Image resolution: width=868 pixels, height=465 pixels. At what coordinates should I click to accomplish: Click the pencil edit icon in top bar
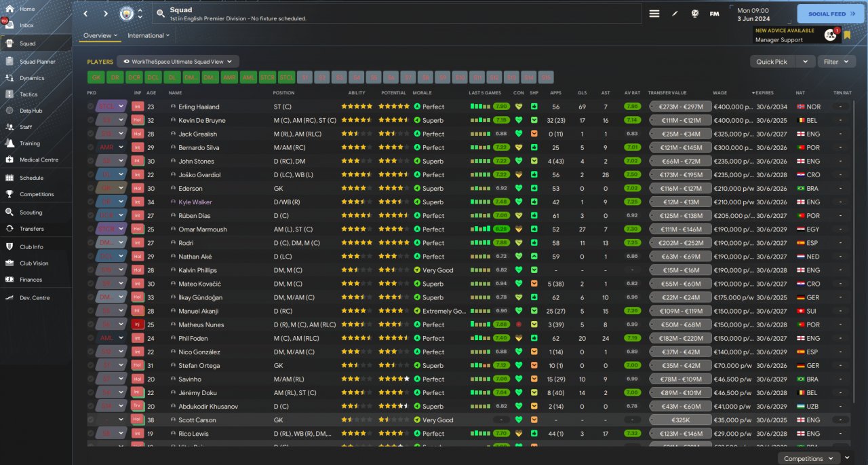(x=675, y=14)
